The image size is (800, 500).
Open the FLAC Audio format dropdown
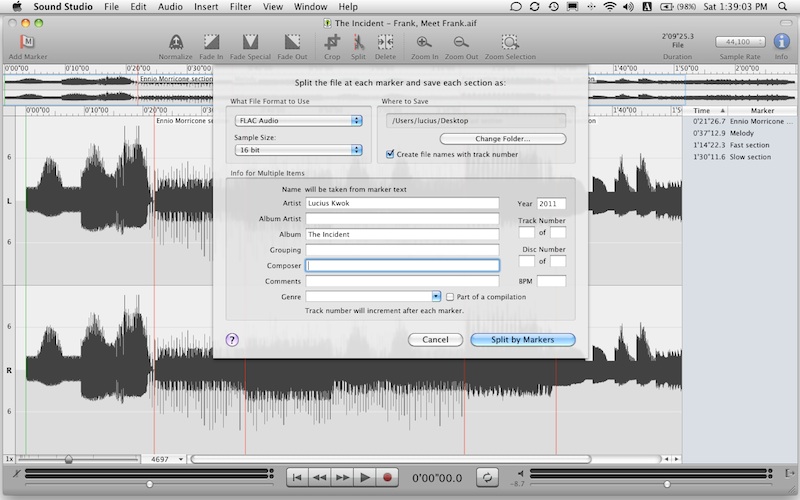(x=297, y=121)
